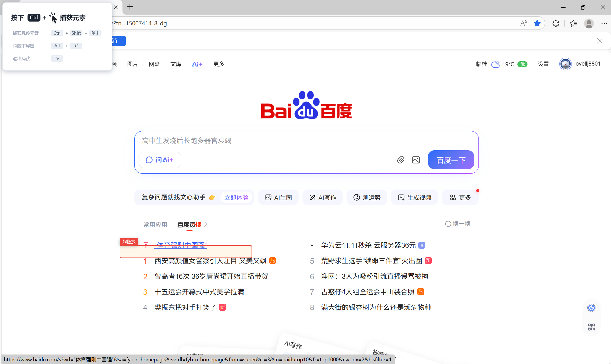Click the paperclip attachment icon

click(x=401, y=160)
